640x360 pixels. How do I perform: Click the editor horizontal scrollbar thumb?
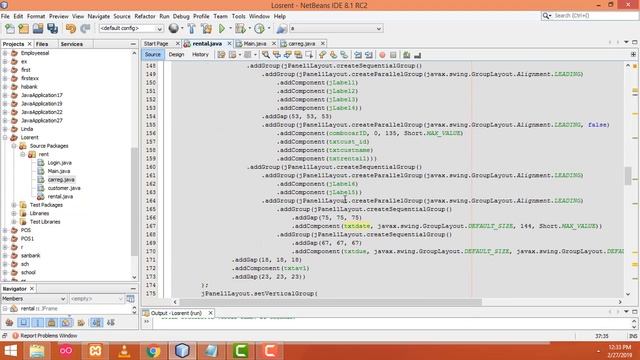point(331,302)
